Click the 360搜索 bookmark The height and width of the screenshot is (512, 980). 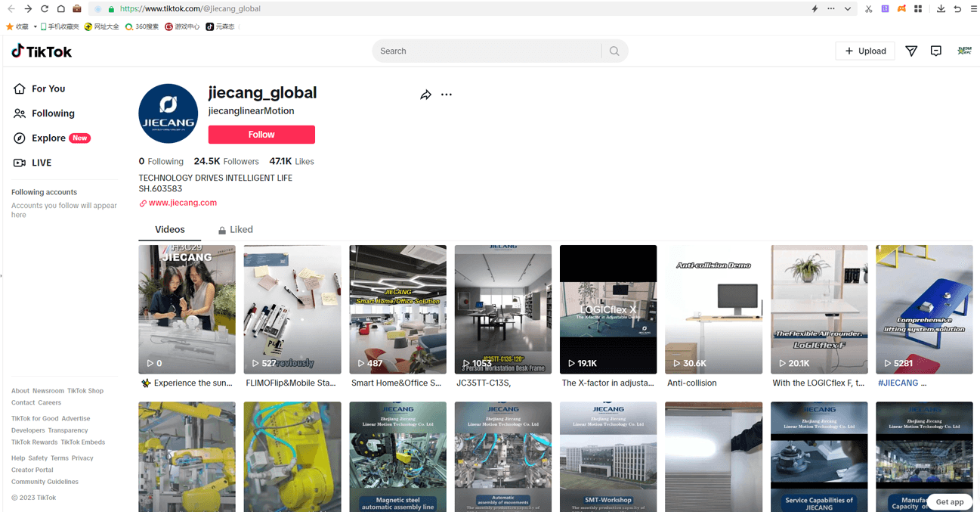click(x=142, y=26)
